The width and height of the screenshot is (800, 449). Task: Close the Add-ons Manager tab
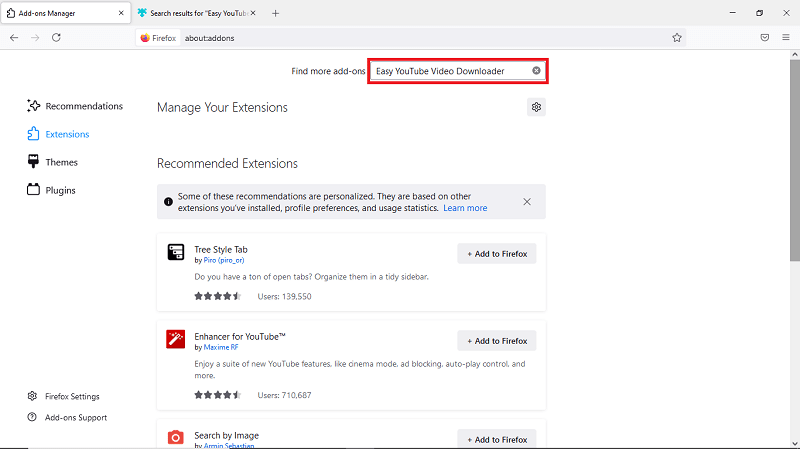point(121,13)
